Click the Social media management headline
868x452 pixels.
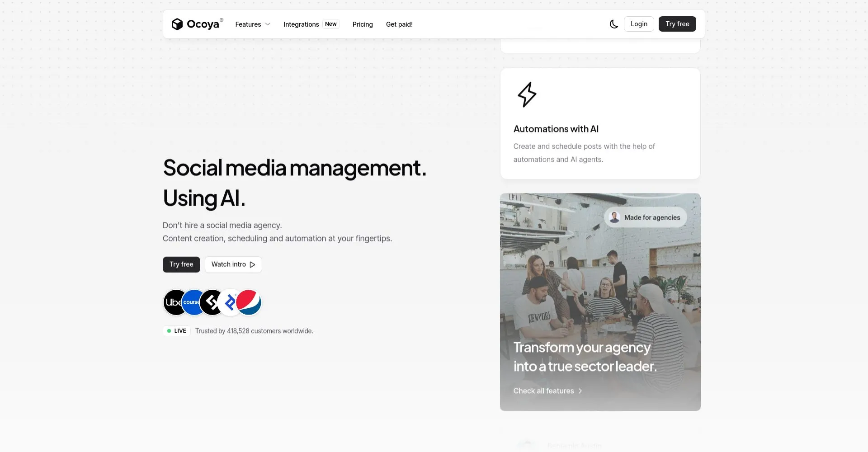tap(295, 183)
